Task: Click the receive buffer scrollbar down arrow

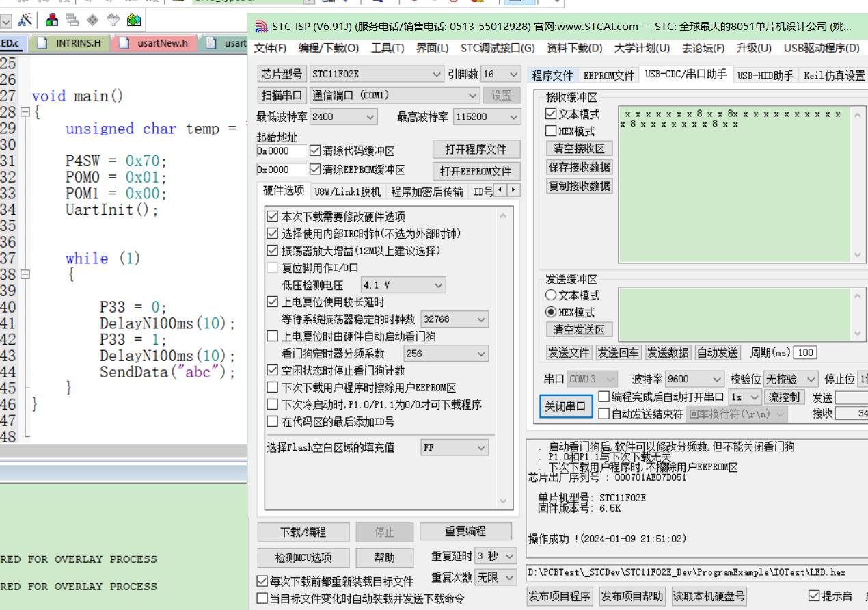Action: point(858,254)
